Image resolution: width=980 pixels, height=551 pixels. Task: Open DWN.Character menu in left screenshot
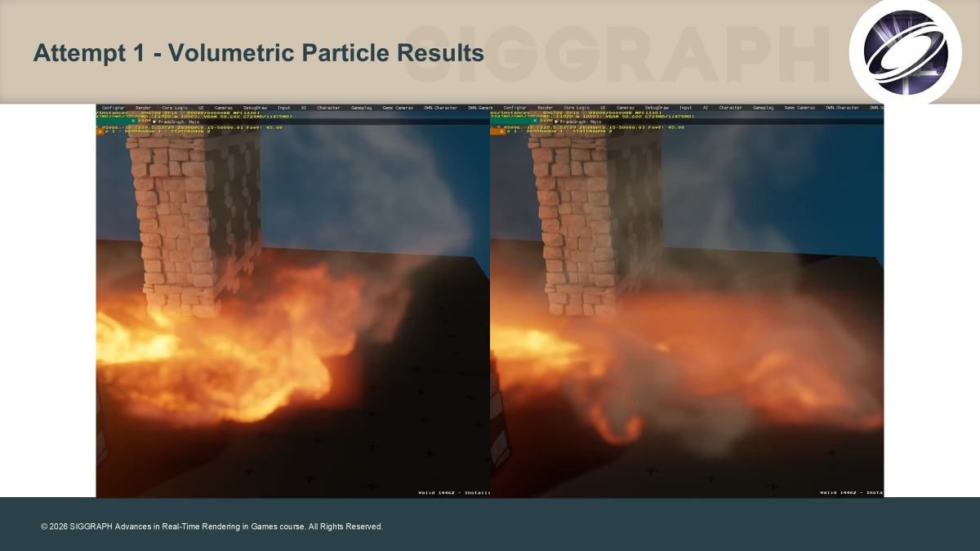click(440, 108)
